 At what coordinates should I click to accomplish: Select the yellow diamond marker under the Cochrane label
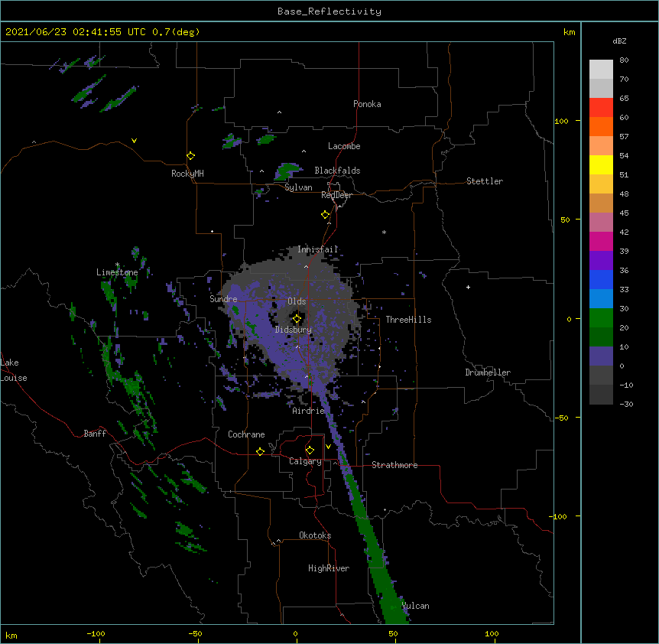click(x=260, y=451)
